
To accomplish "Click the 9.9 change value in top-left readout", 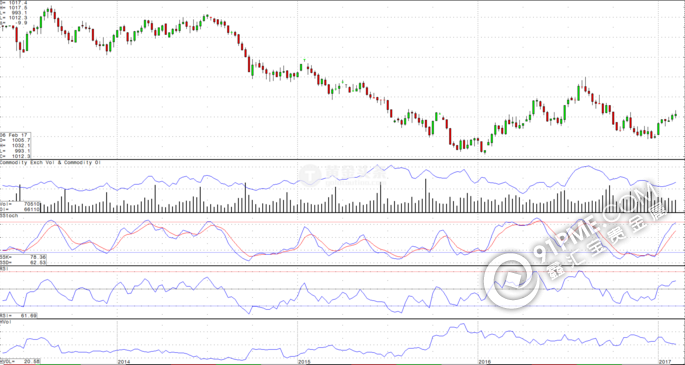I will click(x=22, y=23).
